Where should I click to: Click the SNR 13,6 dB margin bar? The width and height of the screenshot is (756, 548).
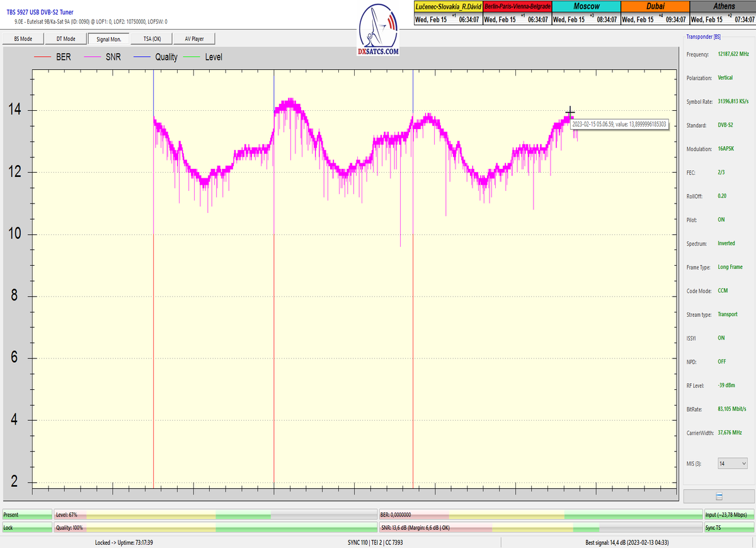(x=540, y=527)
